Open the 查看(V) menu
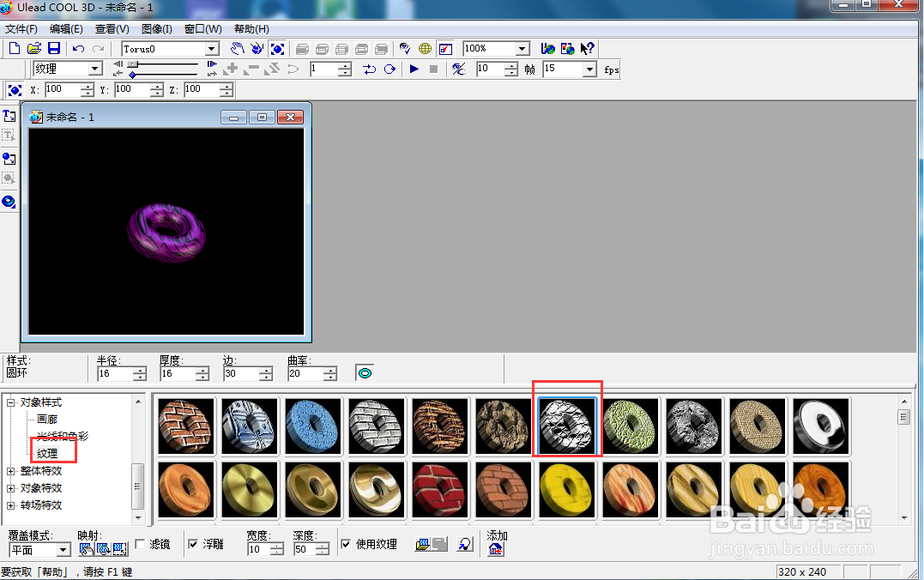The width and height of the screenshot is (924, 580). [112, 29]
